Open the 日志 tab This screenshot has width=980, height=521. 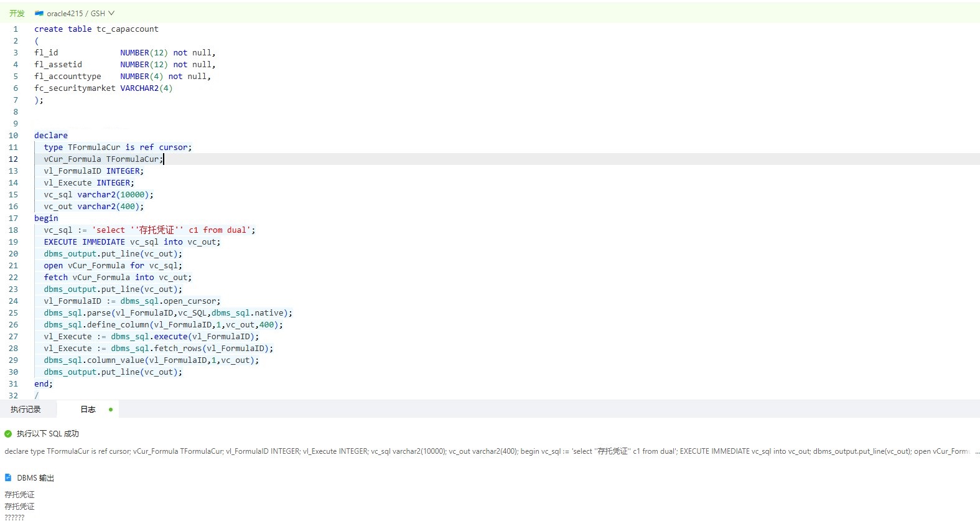coord(88,410)
